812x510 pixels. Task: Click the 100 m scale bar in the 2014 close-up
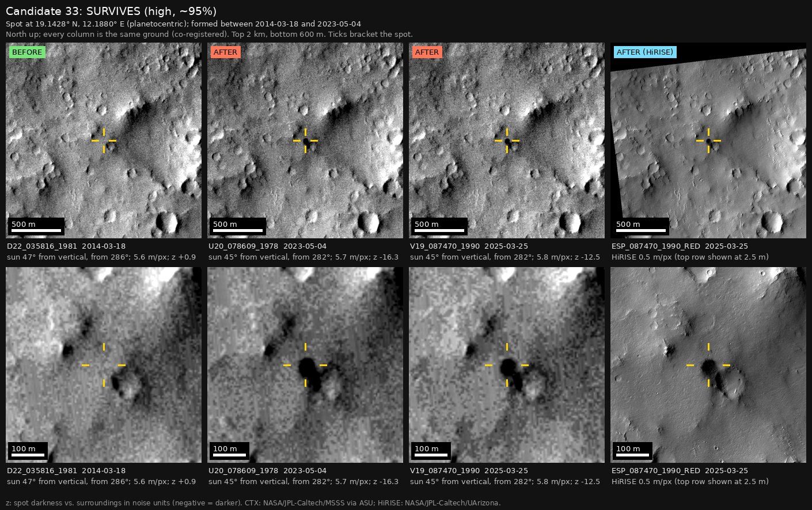coord(28,451)
